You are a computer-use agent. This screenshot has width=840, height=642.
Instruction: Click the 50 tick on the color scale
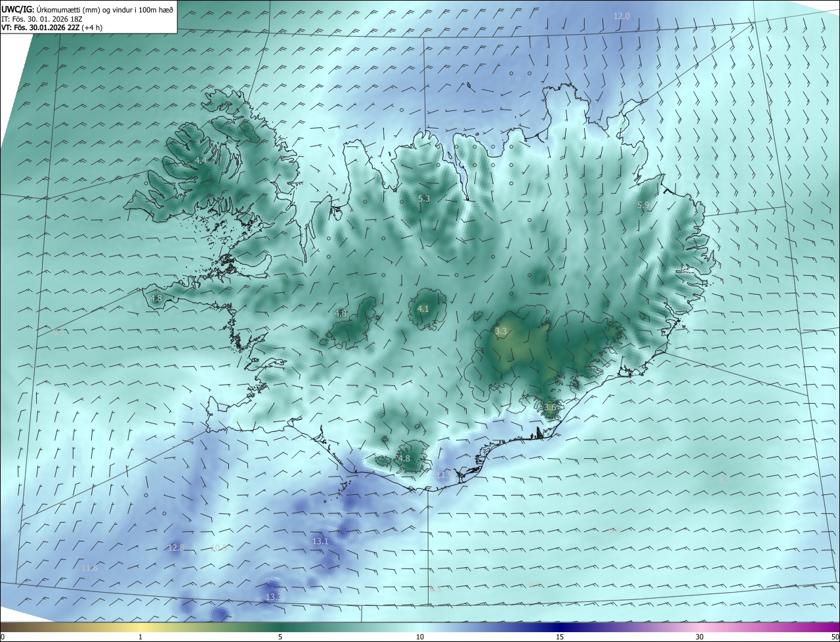pyautogui.click(x=835, y=637)
